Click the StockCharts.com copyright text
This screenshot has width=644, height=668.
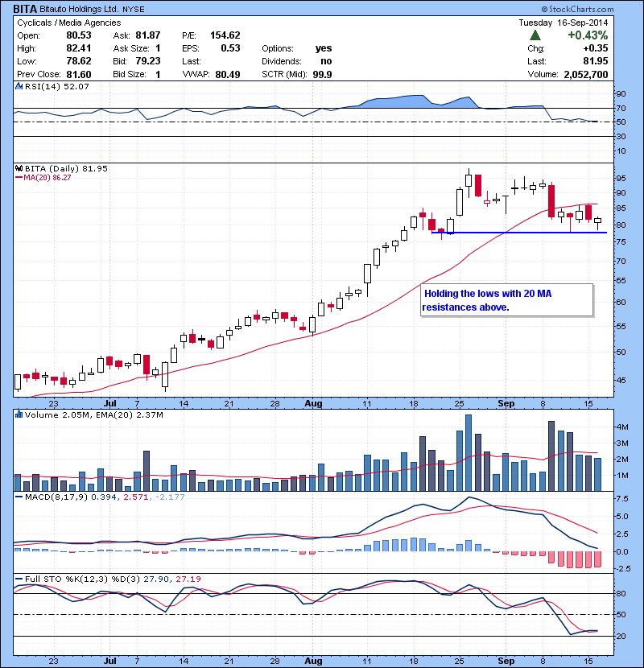tap(577, 9)
